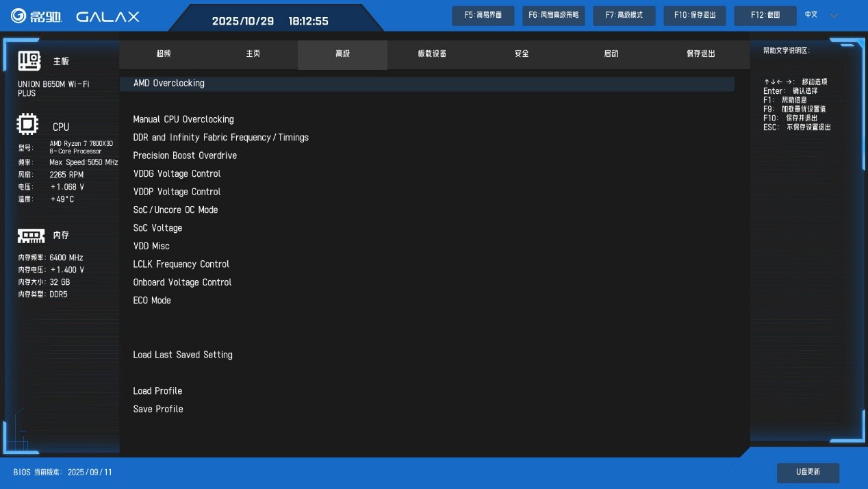Take a screenshot with the F12 button
This screenshot has height=489, width=868.
[764, 15]
